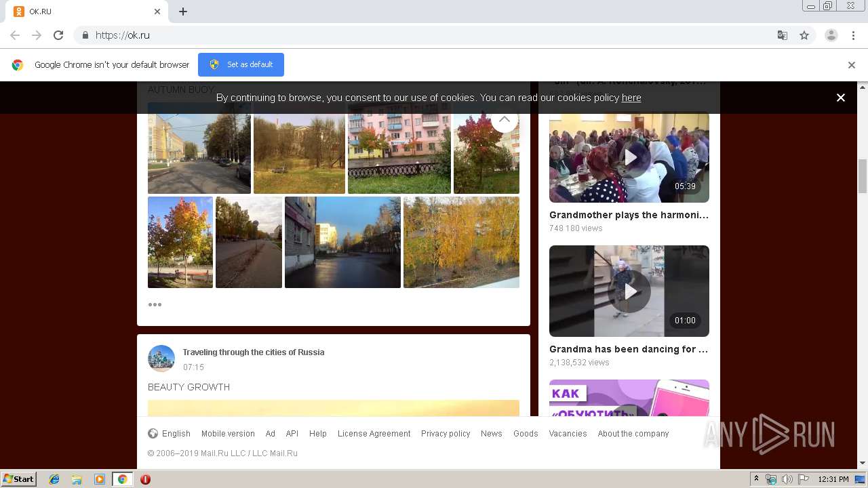This screenshot has width=868, height=488.
Task: Open the photo of yellow tree against blue sky
Action: pyautogui.click(x=180, y=242)
